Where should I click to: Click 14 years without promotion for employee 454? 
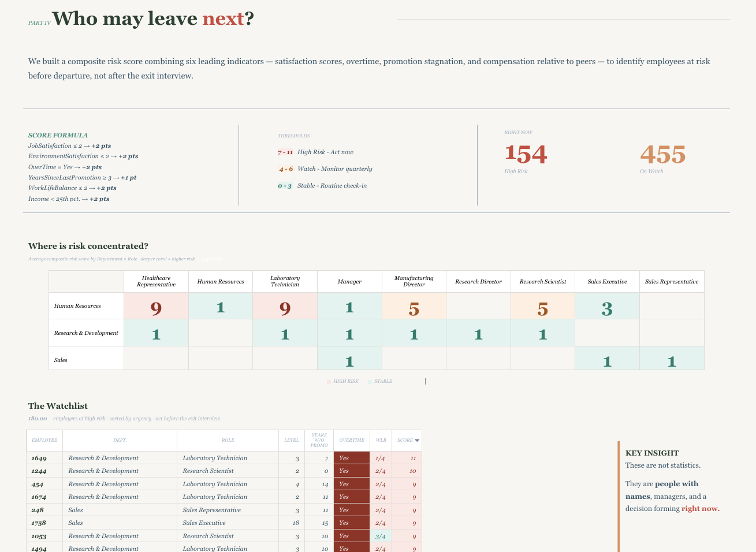[319, 484]
